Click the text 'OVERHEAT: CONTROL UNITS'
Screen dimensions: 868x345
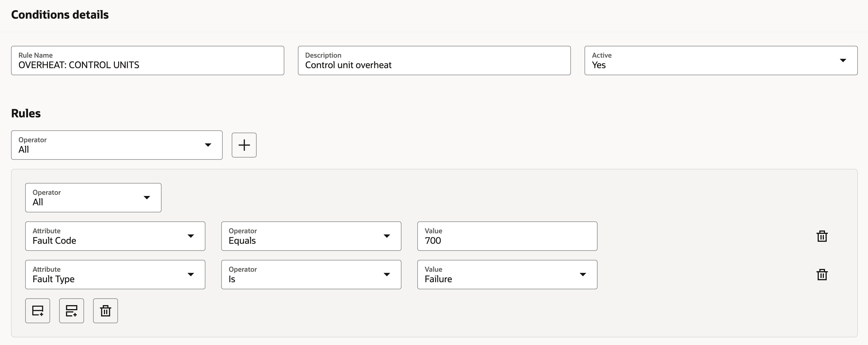tap(79, 65)
